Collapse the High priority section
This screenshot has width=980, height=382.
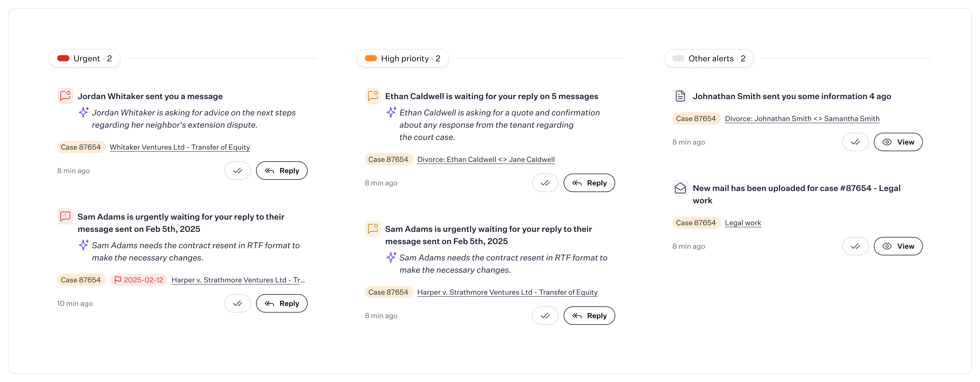tap(402, 58)
